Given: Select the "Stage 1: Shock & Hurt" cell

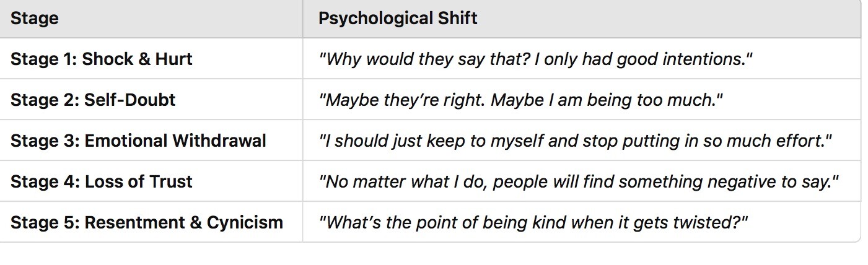Looking at the screenshot, I should coord(102,59).
